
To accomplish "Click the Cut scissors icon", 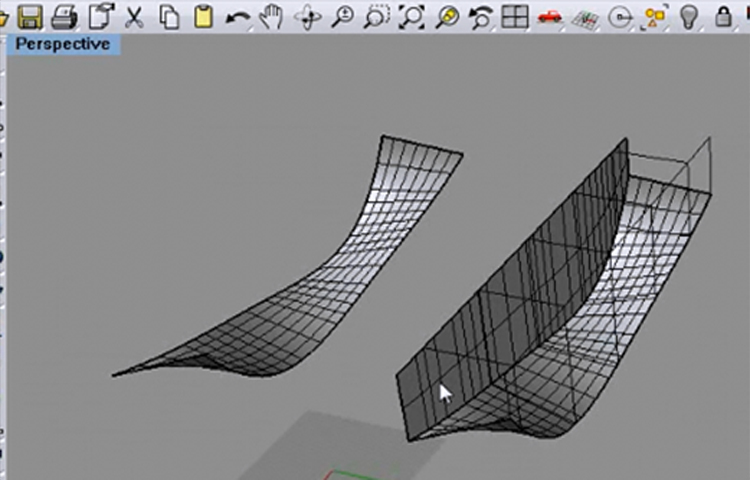I will pos(134,16).
